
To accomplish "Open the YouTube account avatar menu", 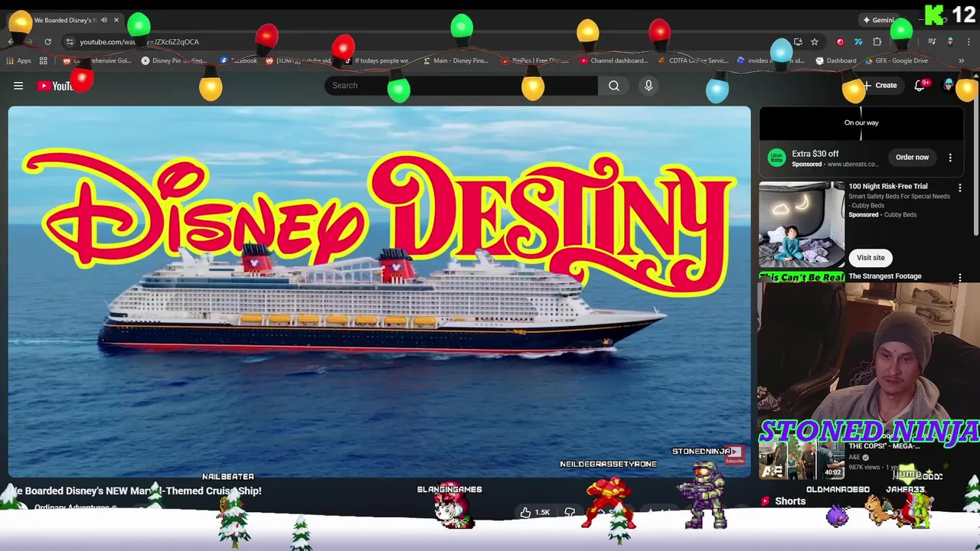I will click(x=949, y=86).
